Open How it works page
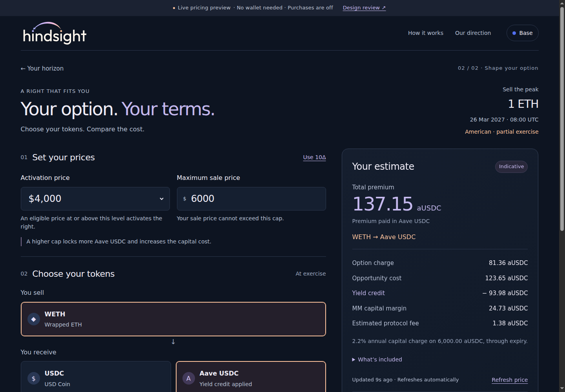This screenshot has width=565, height=392. (426, 33)
